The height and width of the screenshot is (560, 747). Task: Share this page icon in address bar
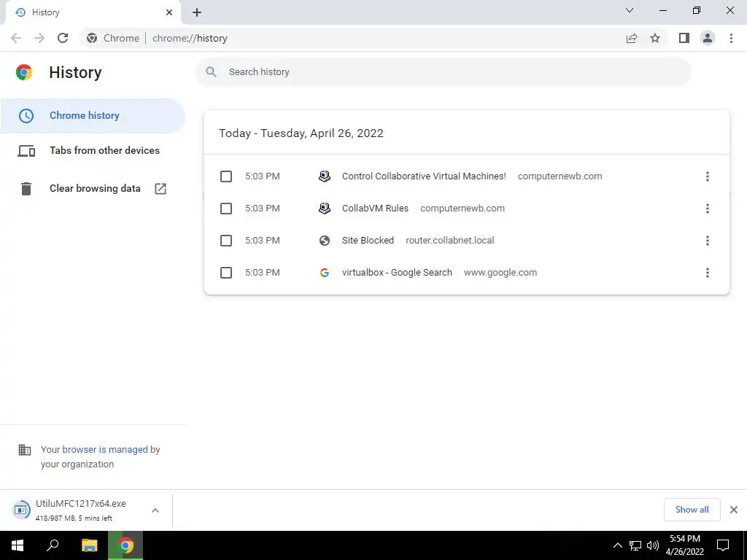point(632,38)
